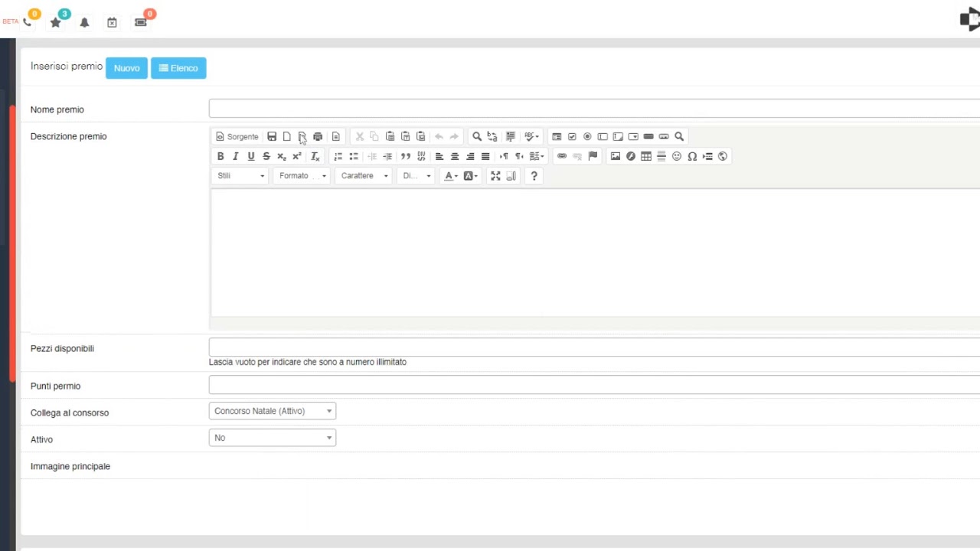980x551 pixels.
Task: Align text right
Action: [x=470, y=156]
